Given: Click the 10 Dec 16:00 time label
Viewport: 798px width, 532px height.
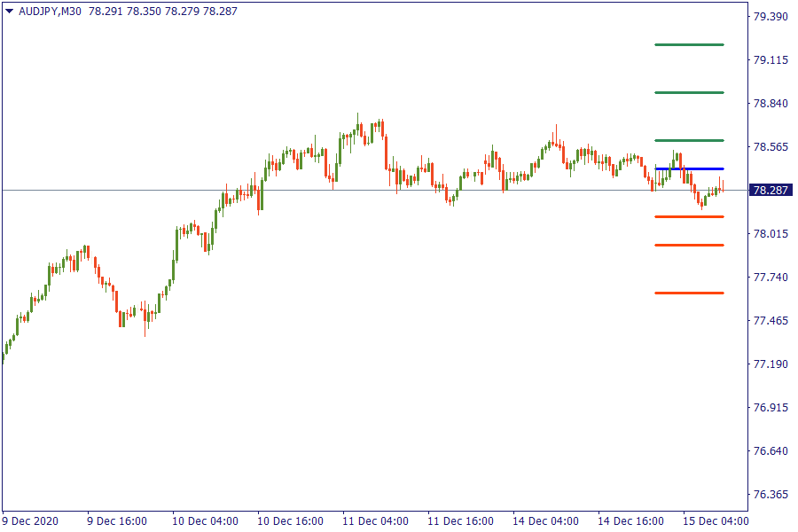Looking at the screenshot, I should click(291, 520).
